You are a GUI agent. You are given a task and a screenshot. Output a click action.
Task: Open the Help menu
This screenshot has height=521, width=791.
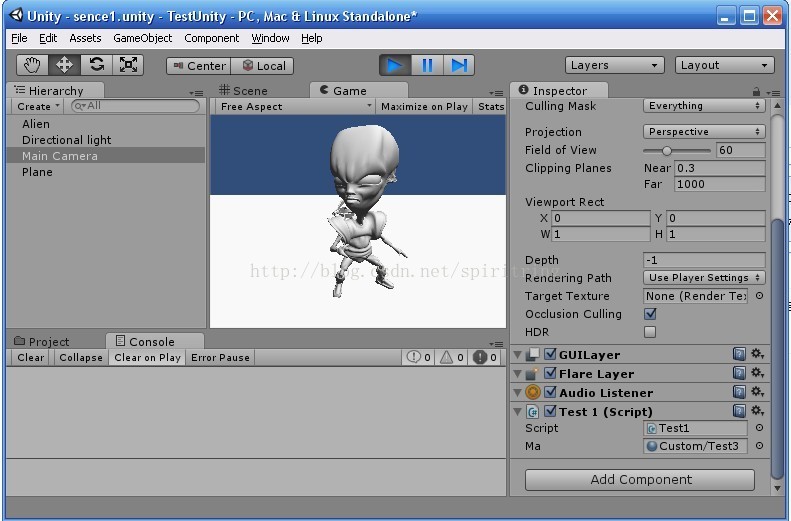point(312,38)
